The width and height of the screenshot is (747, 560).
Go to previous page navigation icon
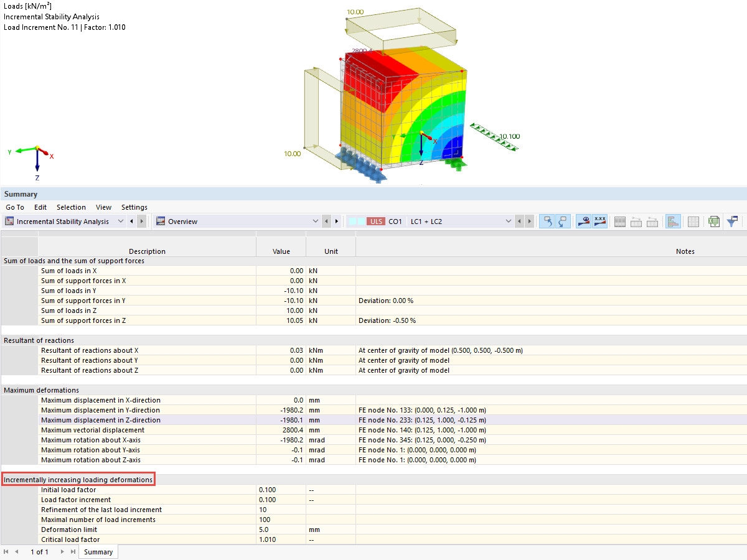17,552
